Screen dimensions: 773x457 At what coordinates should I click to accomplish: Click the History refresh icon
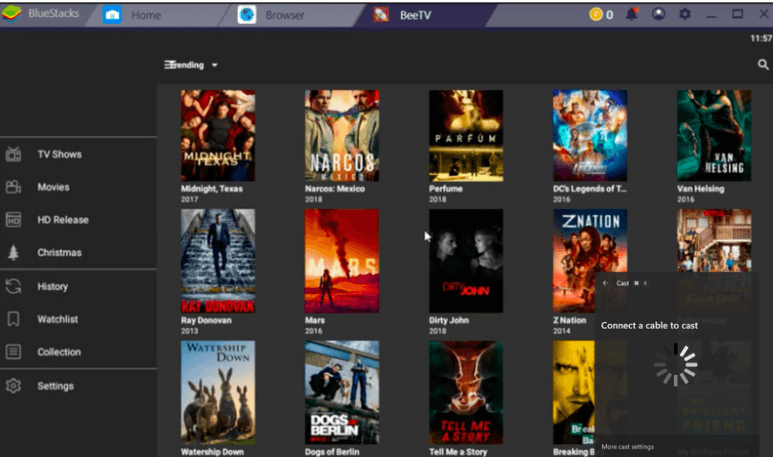pos(14,286)
